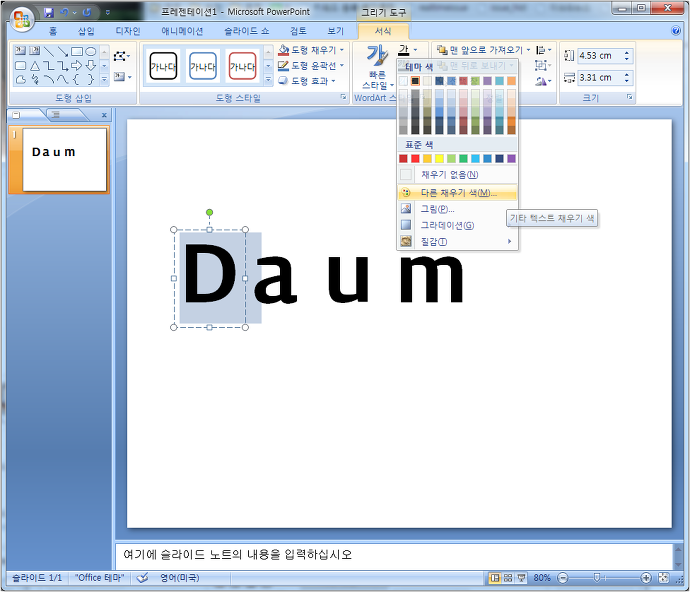690x592 pixels.
Task: Open the Undo history dropdown arrow
Action: point(74,12)
